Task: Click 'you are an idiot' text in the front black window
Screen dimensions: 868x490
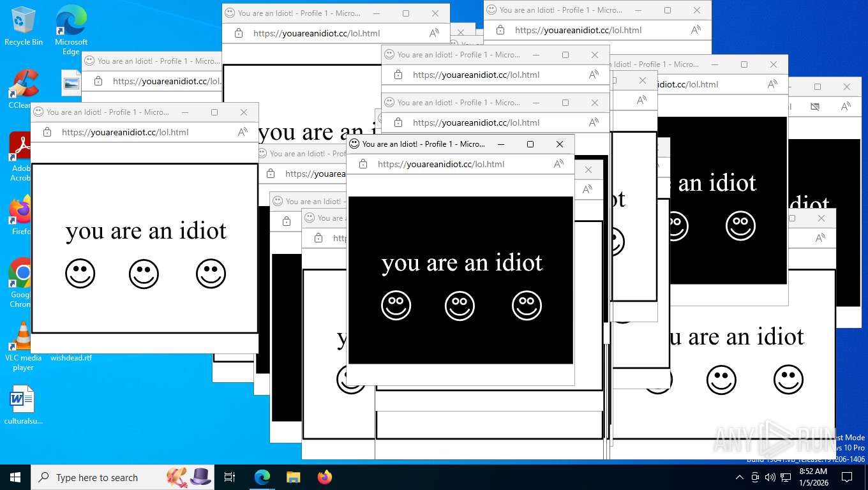Action: [462, 263]
